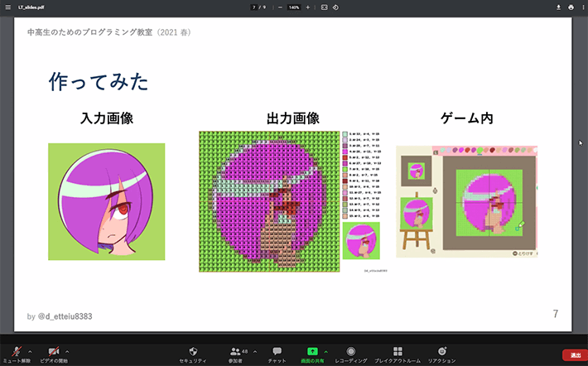Click the page number input field
The height and width of the screenshot is (366, 588).
tap(253, 7)
